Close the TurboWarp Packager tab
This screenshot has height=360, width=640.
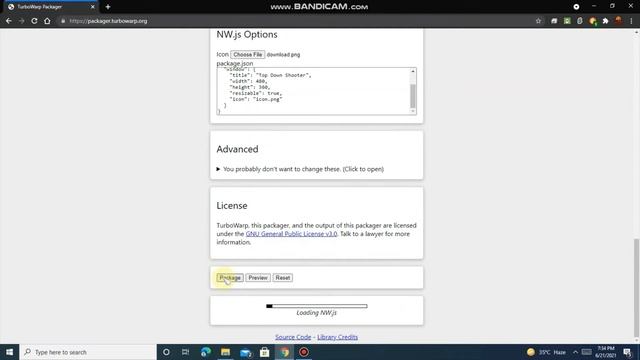coord(93,7)
